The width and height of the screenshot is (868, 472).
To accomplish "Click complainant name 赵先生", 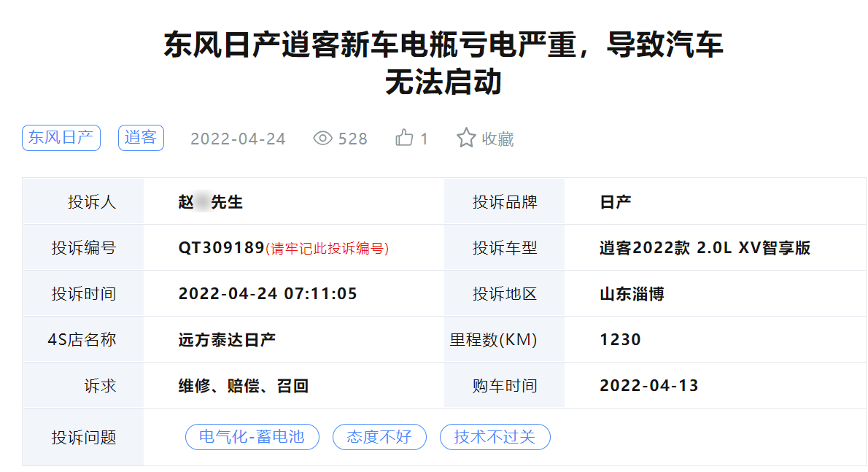I will [x=210, y=202].
